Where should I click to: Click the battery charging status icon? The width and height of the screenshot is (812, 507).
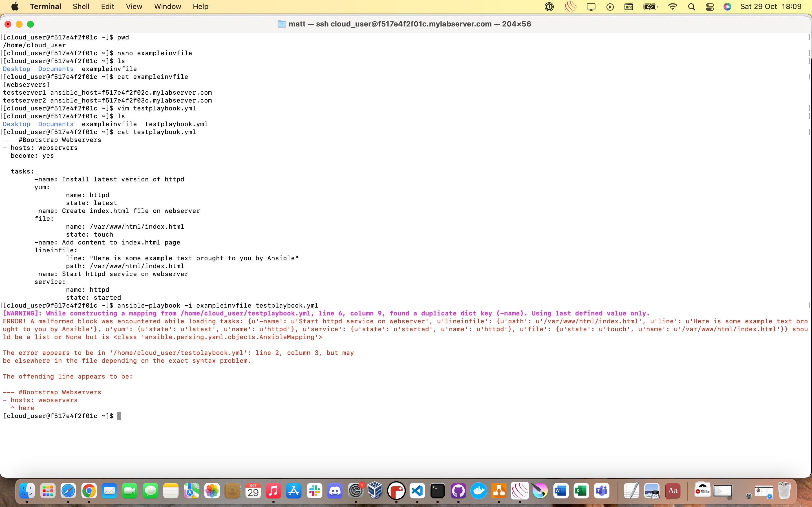(650, 7)
